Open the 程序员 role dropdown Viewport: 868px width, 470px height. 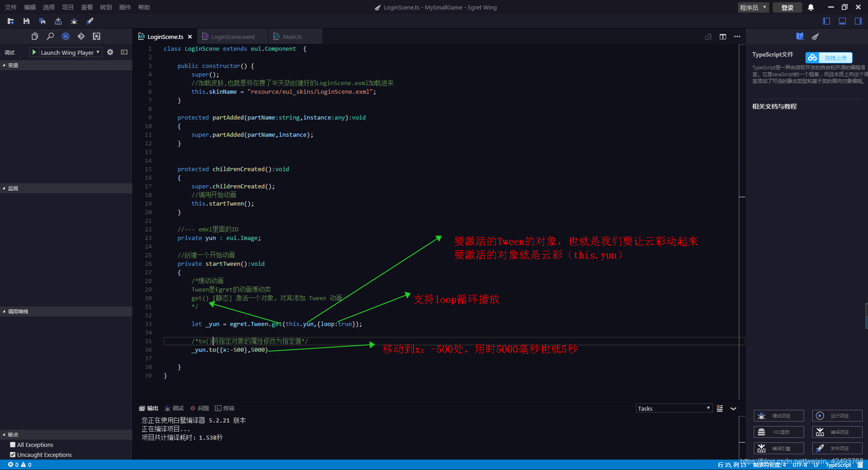pyautogui.click(x=753, y=7)
